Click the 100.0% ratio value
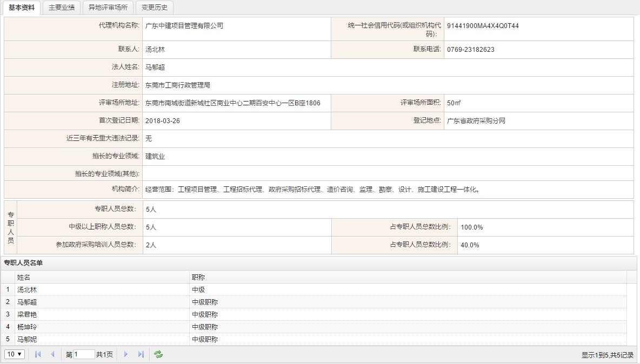640x364 pixels. coord(472,227)
